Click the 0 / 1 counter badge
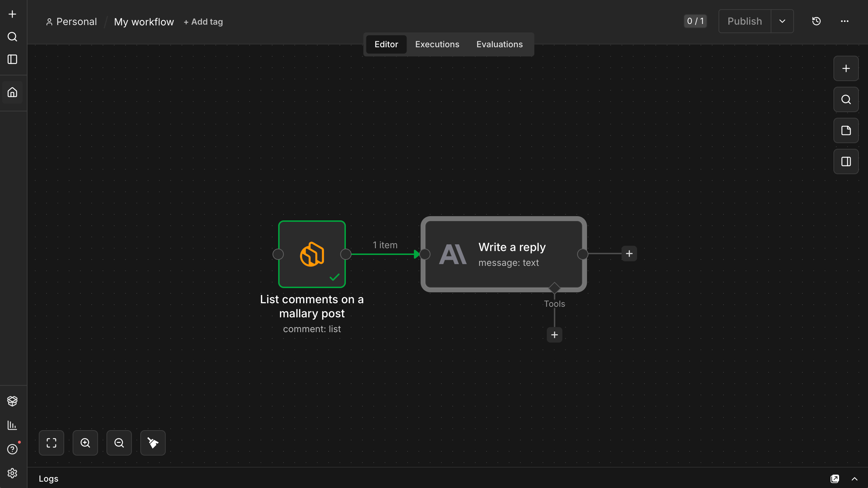This screenshot has width=868, height=488. [696, 21]
